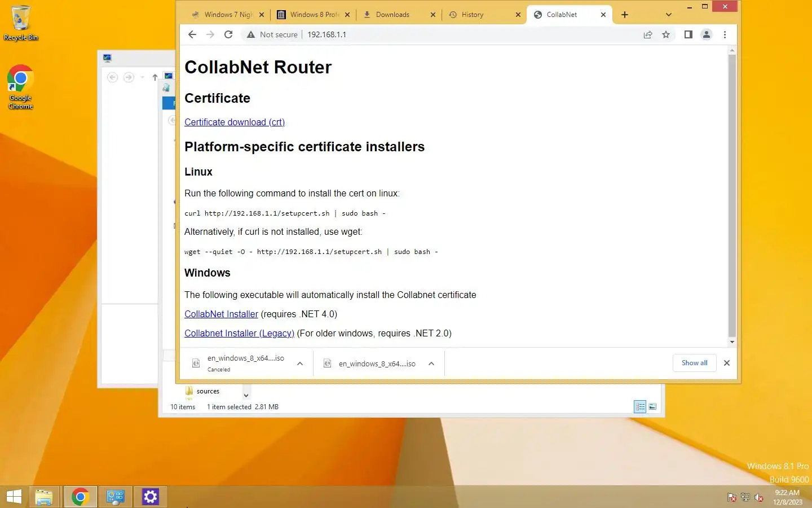Open Windows Start button
Viewport: 812px width, 508px height.
pyautogui.click(x=14, y=497)
